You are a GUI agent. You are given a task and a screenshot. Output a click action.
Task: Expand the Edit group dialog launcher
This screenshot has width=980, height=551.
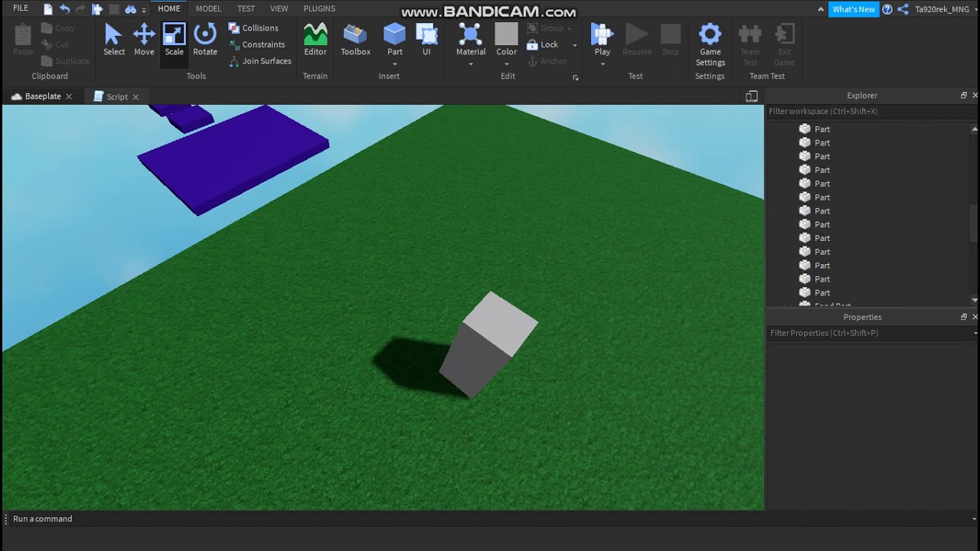pos(576,77)
